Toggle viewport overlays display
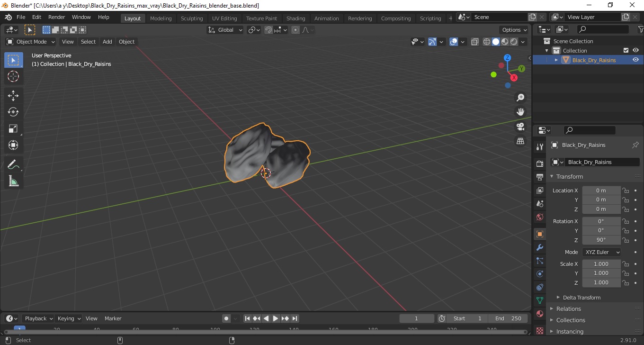The height and width of the screenshot is (345, 644). click(x=454, y=42)
